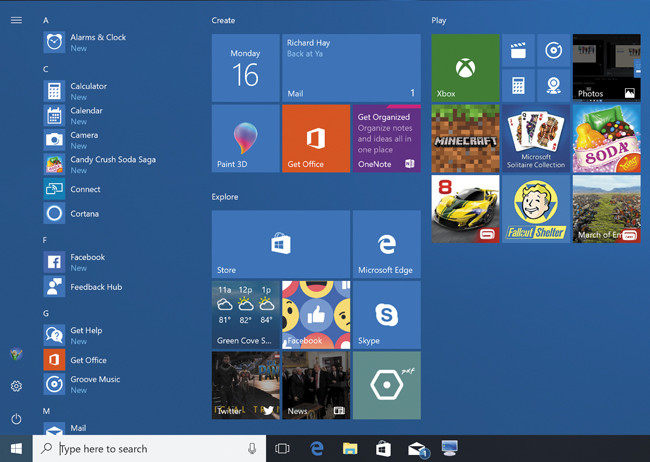Open the OneNote Get Organized tile
This screenshot has width=650, height=462.
387,139
